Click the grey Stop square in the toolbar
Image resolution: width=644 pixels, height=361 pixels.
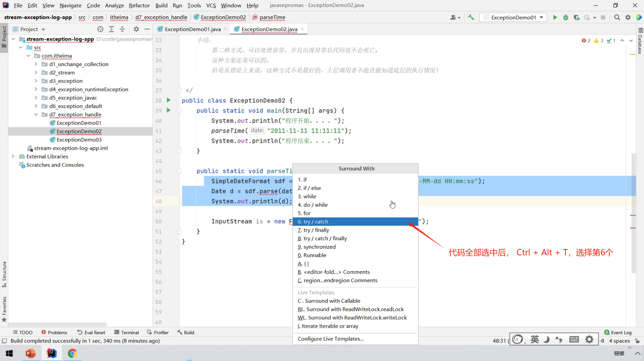[x=603, y=17]
